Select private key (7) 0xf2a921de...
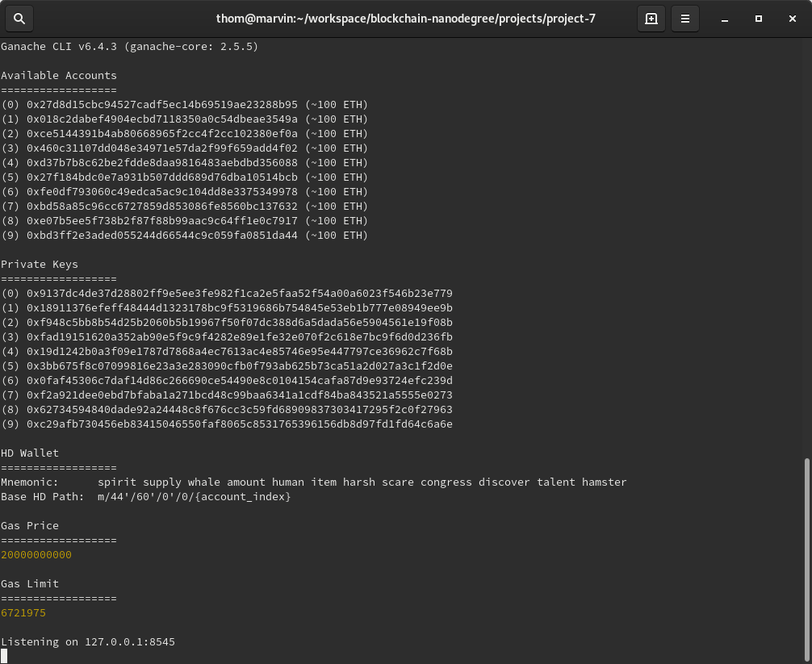The width and height of the screenshot is (812, 664). pos(239,395)
